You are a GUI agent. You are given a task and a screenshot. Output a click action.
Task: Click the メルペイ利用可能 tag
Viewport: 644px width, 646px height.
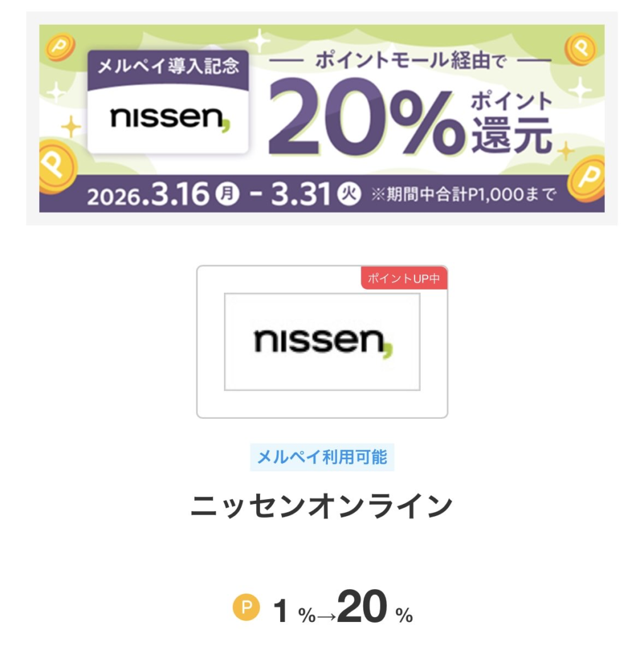point(322,457)
